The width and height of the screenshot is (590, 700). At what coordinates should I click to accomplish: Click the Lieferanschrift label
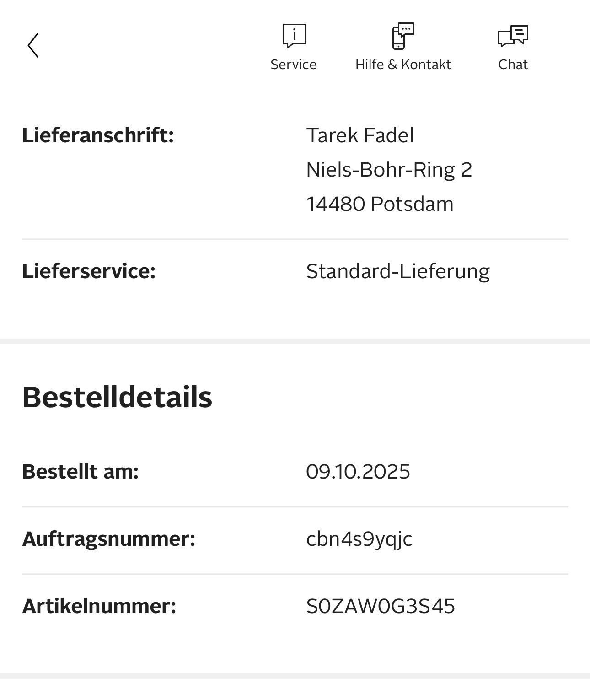click(x=98, y=135)
